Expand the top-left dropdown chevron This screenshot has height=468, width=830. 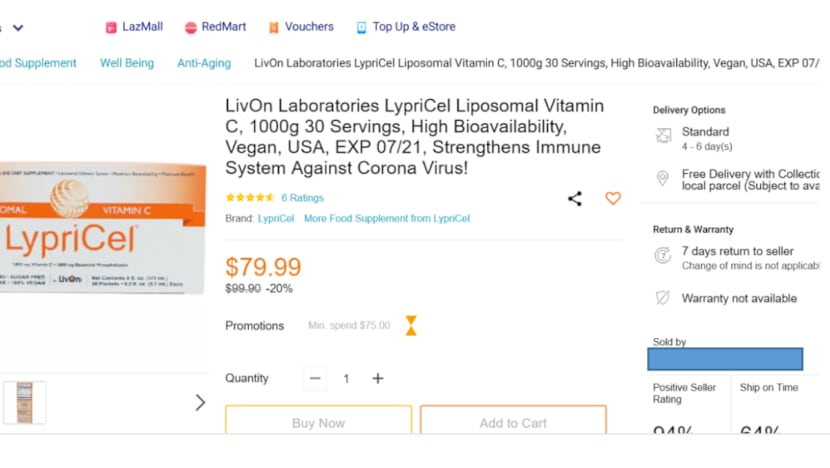tap(18, 28)
